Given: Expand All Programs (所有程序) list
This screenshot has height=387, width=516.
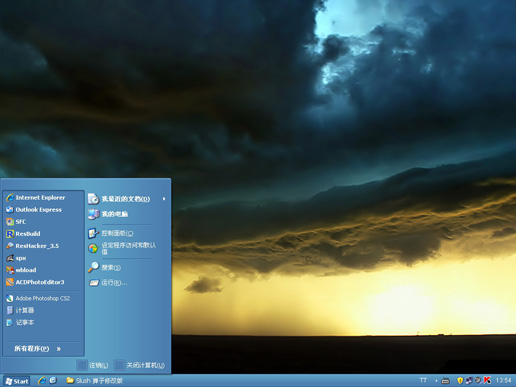Looking at the screenshot, I should (x=37, y=349).
